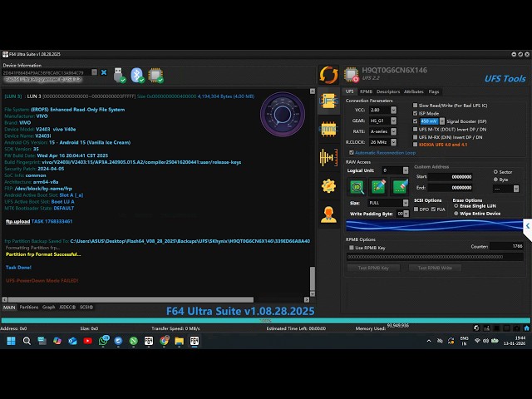The width and height of the screenshot is (532, 399).
Task: Click the USB connection status icon
Action: pos(120,75)
